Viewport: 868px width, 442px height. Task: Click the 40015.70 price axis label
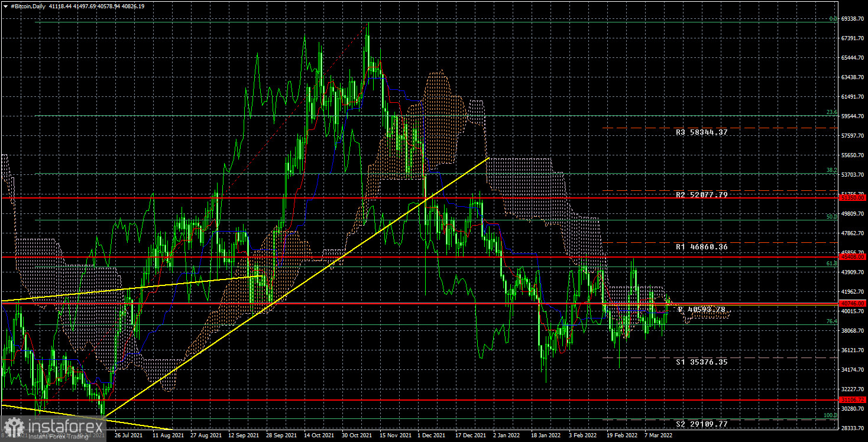point(853,311)
